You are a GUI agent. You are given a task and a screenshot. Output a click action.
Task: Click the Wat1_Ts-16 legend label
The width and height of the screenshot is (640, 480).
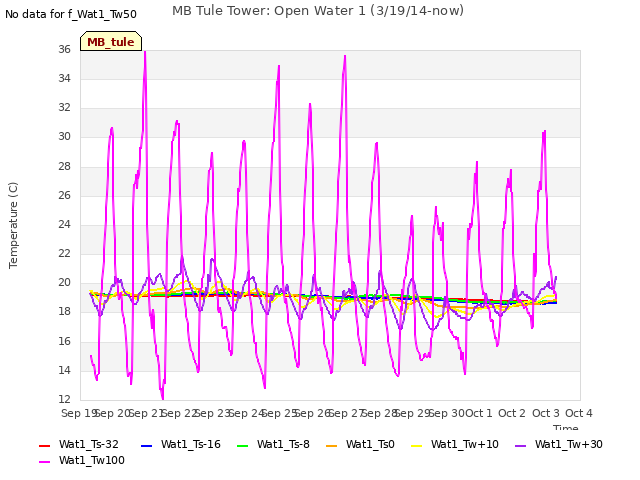coord(191,444)
